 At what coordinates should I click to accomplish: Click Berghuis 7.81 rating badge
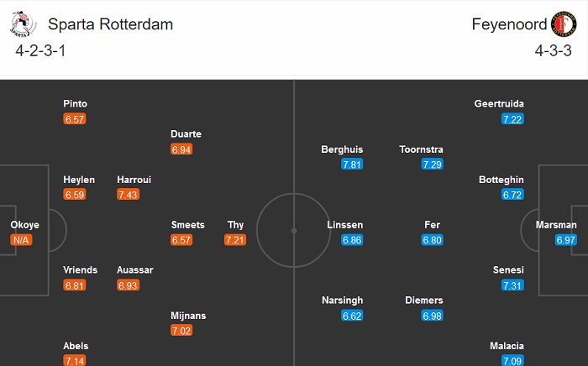[352, 165]
